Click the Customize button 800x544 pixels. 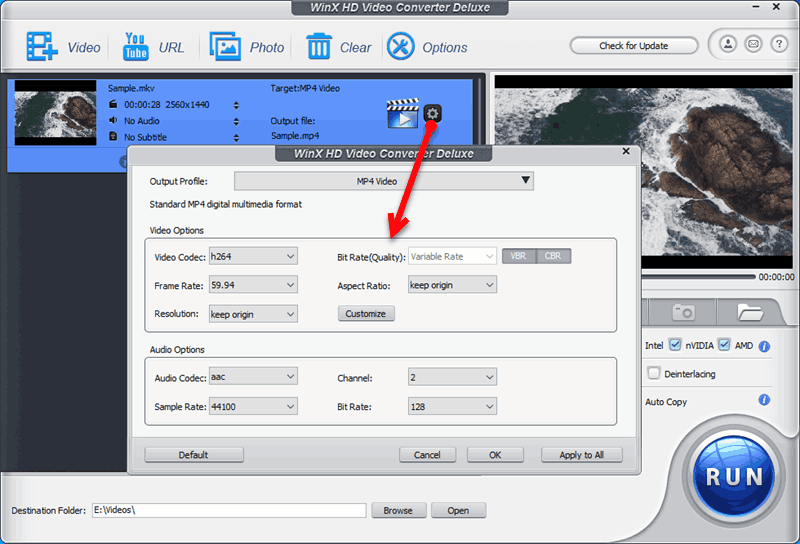click(366, 313)
